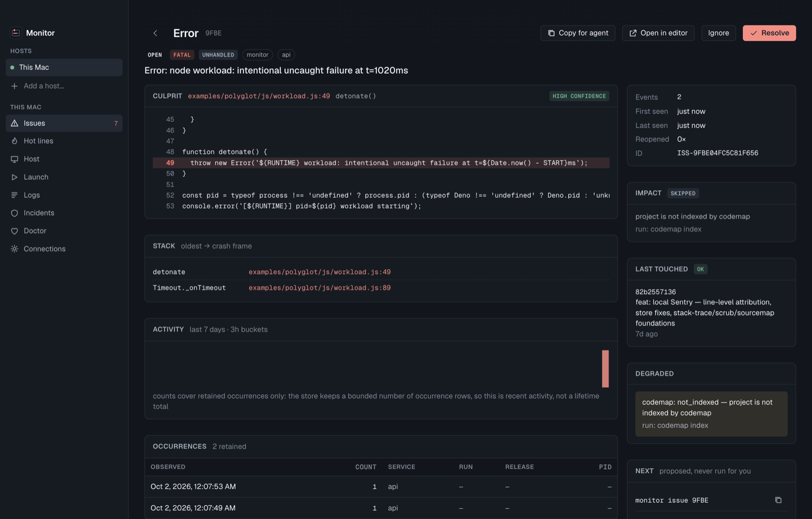
Task: Open the Logs page
Action: coord(64,195)
